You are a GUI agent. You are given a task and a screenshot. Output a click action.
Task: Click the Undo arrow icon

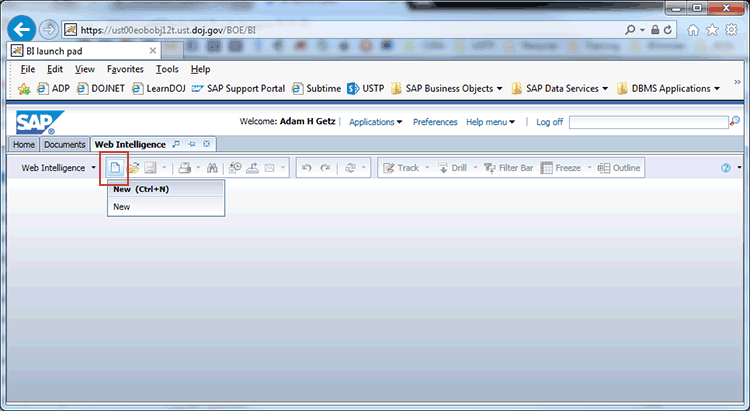[x=307, y=168]
